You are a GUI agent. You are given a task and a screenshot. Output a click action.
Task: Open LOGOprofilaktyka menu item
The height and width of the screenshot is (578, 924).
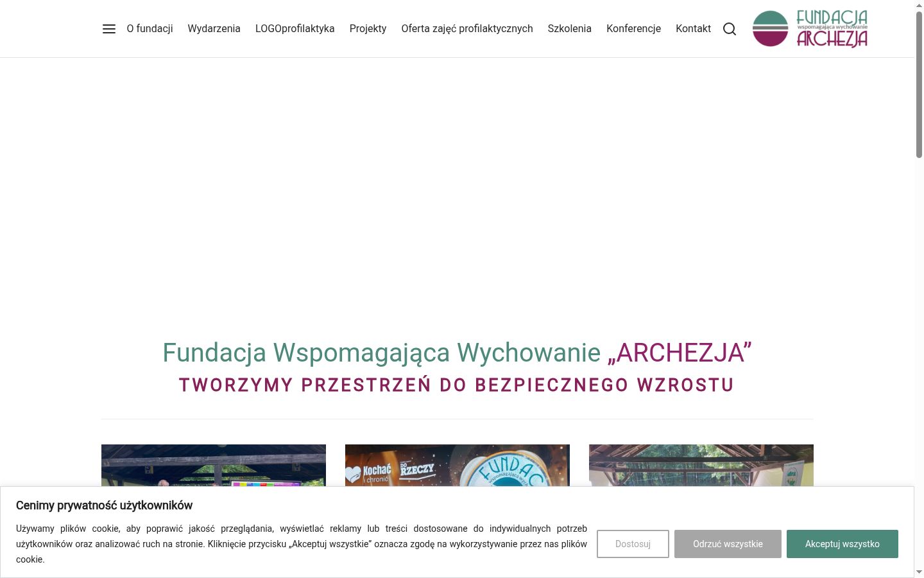pos(295,28)
